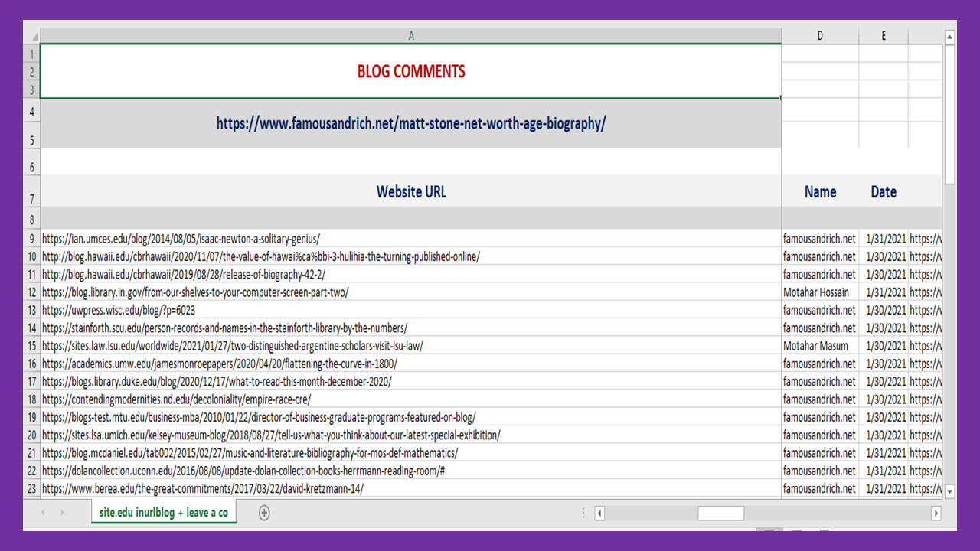Screen dimensions: 980x551
Task: Open the matt-stone-net-worth famousandrich.net link
Action: click(x=411, y=123)
